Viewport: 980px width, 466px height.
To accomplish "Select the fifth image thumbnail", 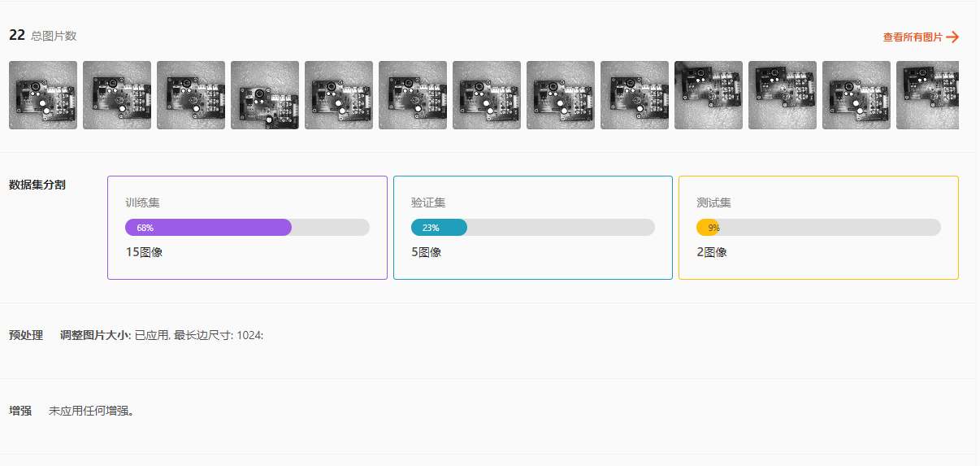I will 339,95.
